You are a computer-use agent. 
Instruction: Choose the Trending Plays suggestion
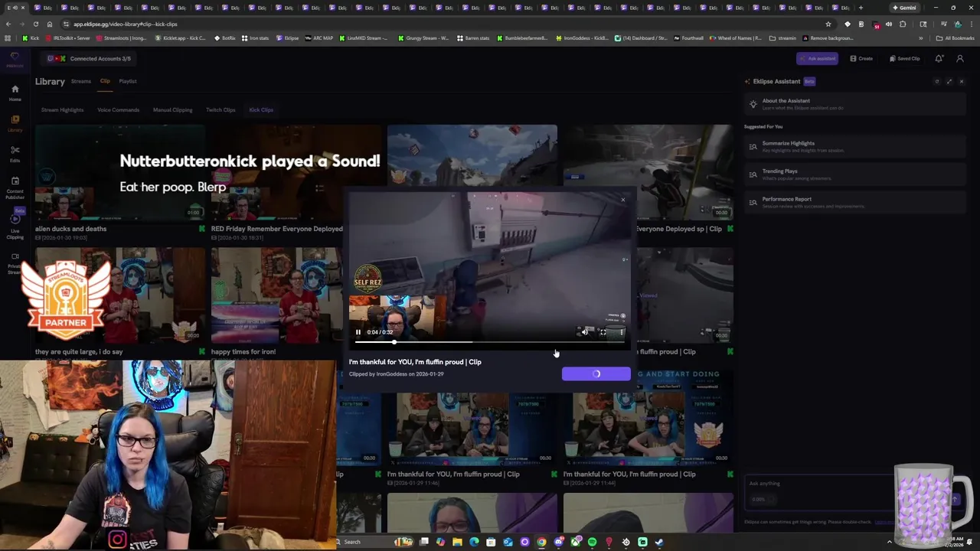(855, 174)
